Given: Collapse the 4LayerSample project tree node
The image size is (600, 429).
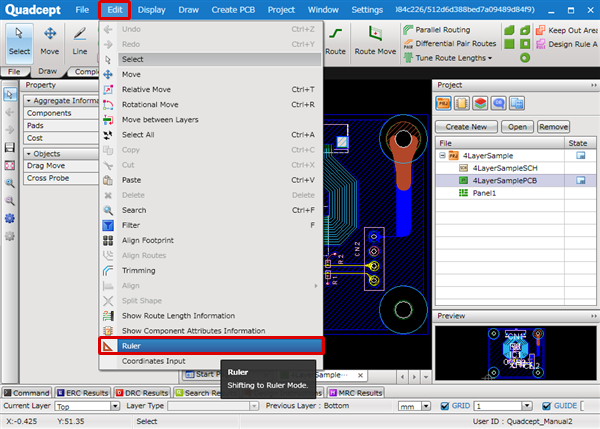Looking at the screenshot, I should [x=442, y=155].
